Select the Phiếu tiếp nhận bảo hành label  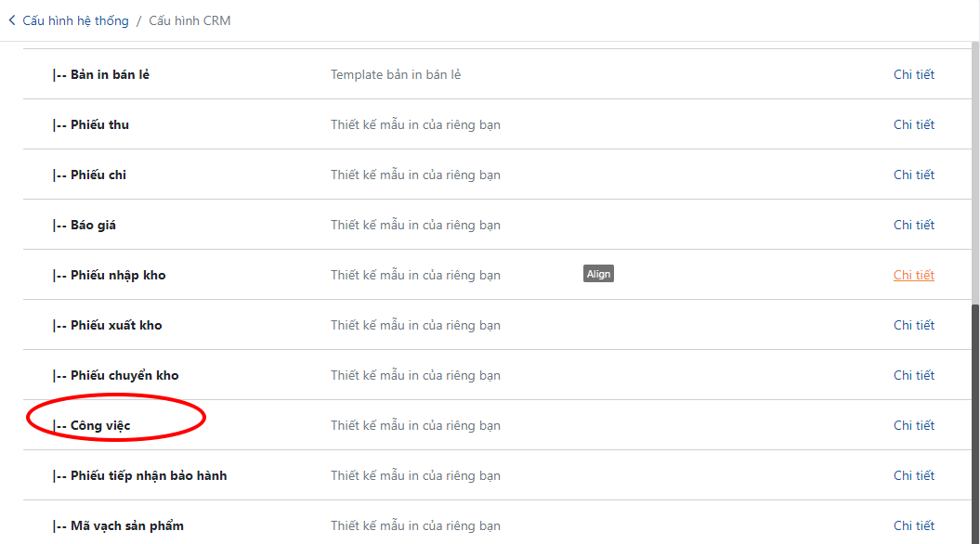149,475
